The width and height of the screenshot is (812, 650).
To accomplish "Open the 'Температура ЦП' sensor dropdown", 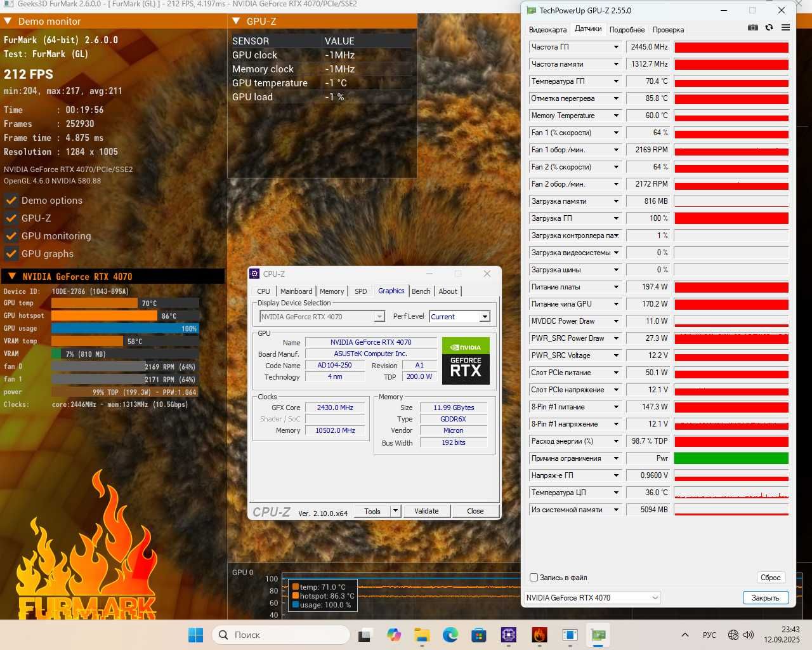I will coord(615,493).
